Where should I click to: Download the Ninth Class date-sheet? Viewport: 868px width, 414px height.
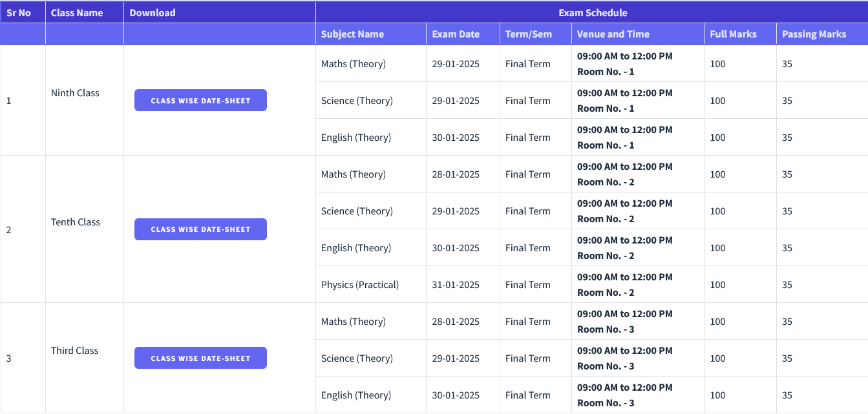(x=200, y=100)
